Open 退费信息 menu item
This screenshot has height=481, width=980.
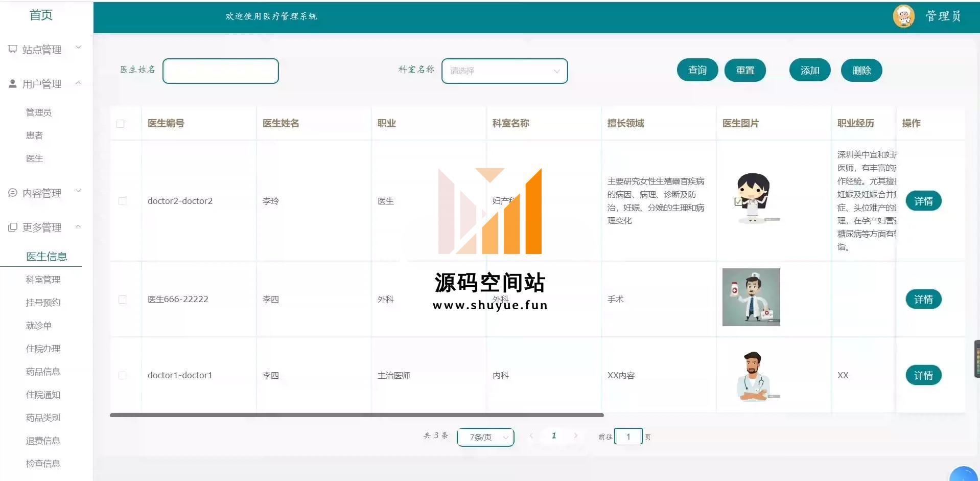tap(43, 441)
